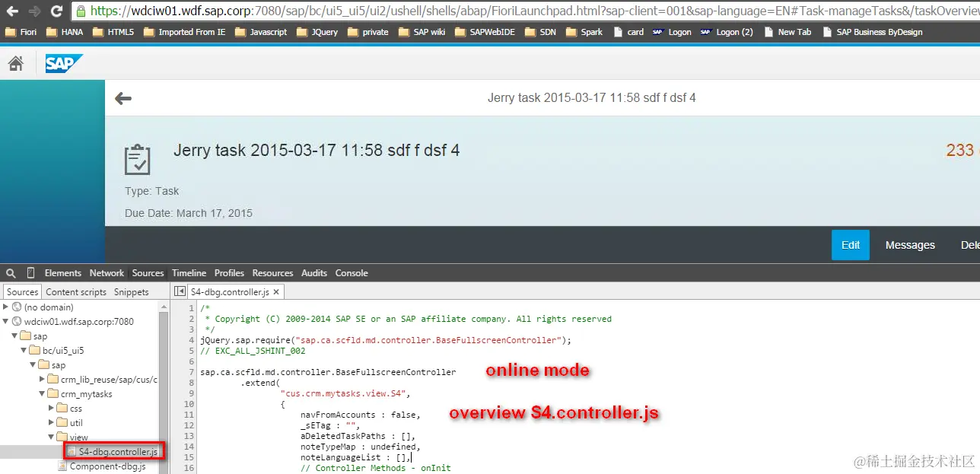Collapse the nested sap folder under bc/ui5_ui5
The height and width of the screenshot is (474, 980).
pyautogui.click(x=33, y=365)
